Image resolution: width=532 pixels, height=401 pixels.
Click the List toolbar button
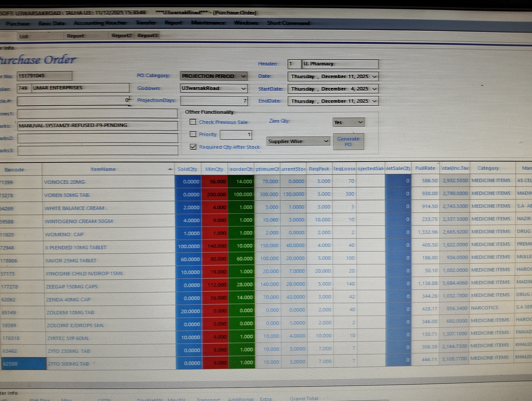pos(24,36)
